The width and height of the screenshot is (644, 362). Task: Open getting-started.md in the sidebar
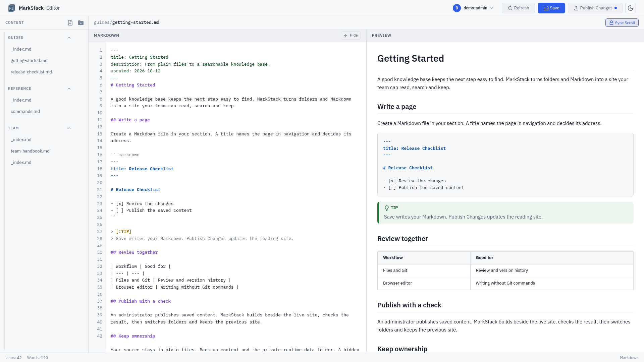point(29,61)
